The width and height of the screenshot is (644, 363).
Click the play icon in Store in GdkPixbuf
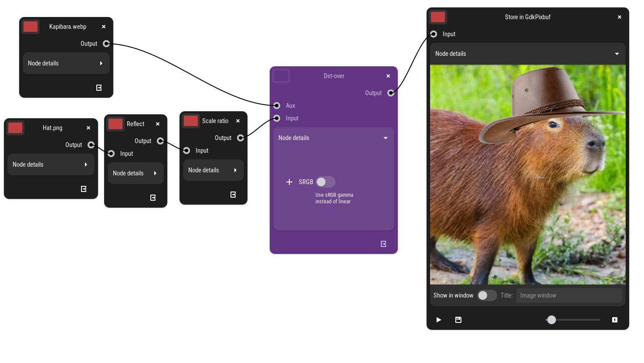439,320
